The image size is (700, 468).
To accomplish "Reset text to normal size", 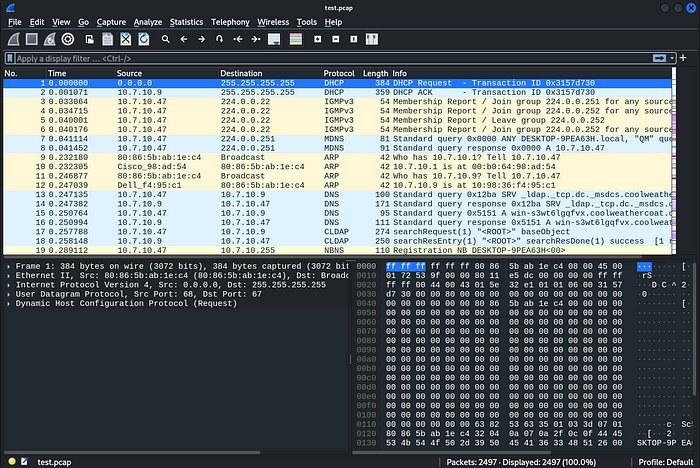I will pyautogui.click(x=354, y=39).
